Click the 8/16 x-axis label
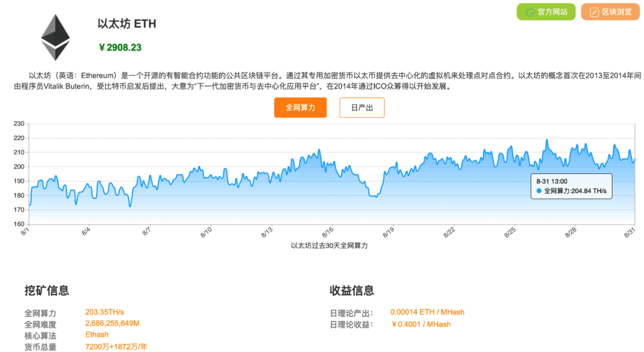The height and width of the screenshot is (352, 644). click(328, 233)
